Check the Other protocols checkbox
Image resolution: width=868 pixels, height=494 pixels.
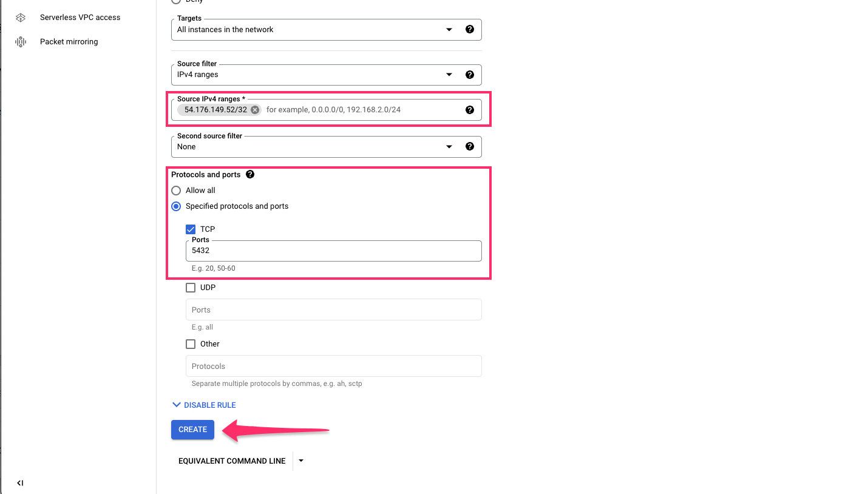pos(191,343)
